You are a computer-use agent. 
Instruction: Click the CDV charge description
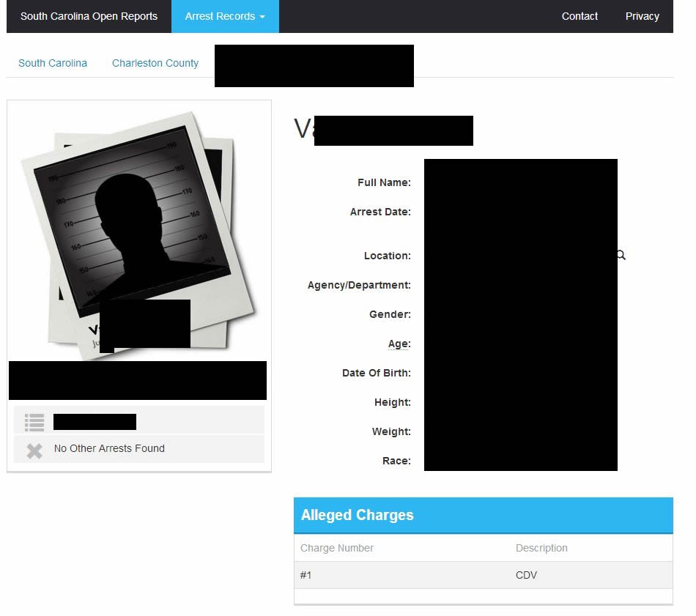(526, 575)
